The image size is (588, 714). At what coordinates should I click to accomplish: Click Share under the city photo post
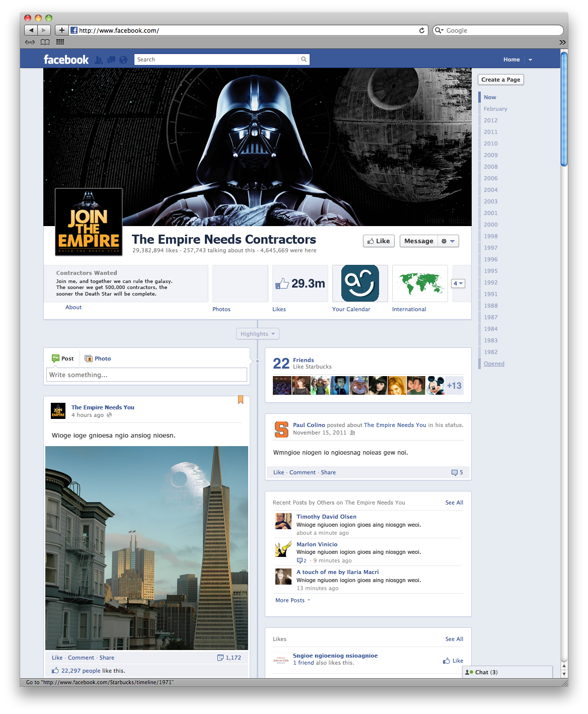[107, 658]
